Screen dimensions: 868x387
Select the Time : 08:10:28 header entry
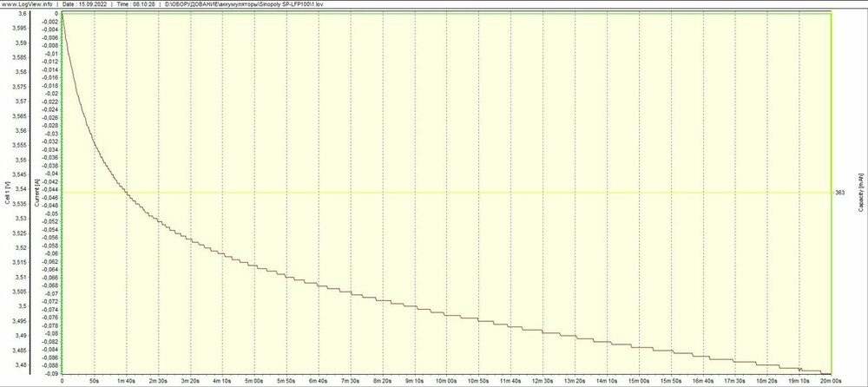(135, 3)
